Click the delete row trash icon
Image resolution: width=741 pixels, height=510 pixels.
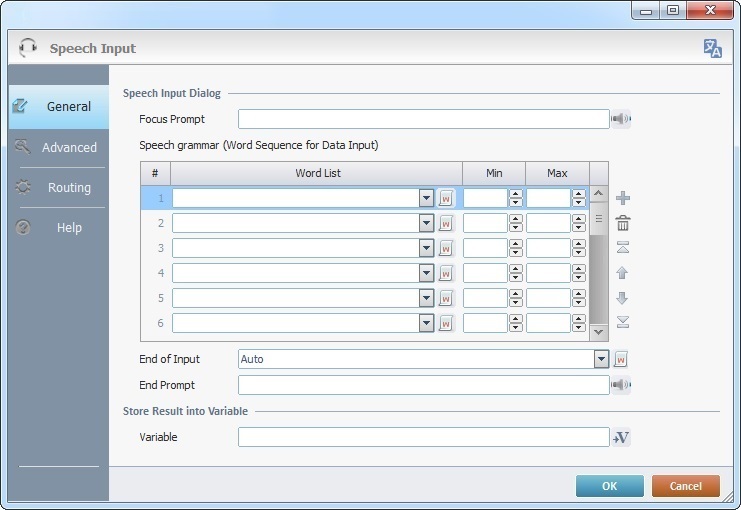622,223
